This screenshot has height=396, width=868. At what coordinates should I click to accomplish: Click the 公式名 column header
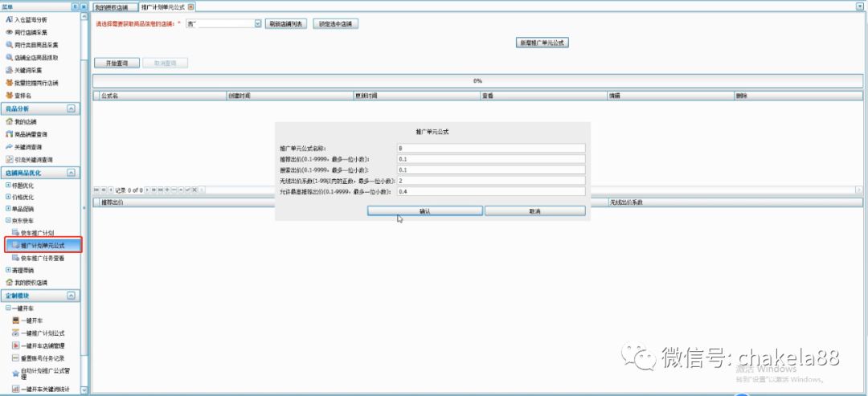click(162, 96)
